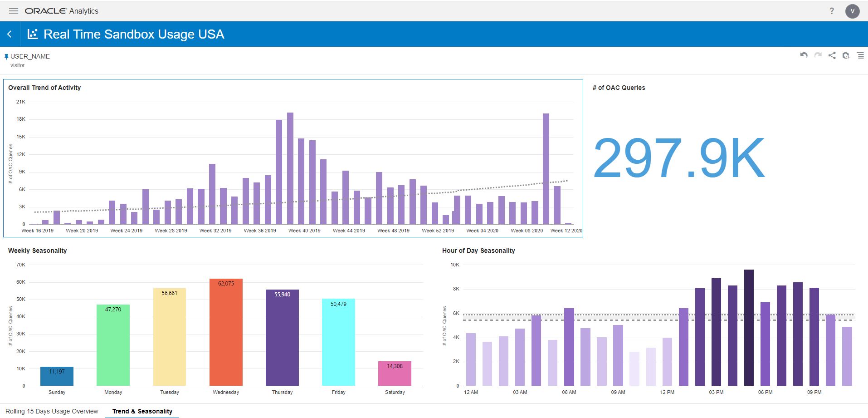Click the Real Time Sandbox Usage USA title
The height and width of the screenshot is (418, 868).
click(134, 34)
